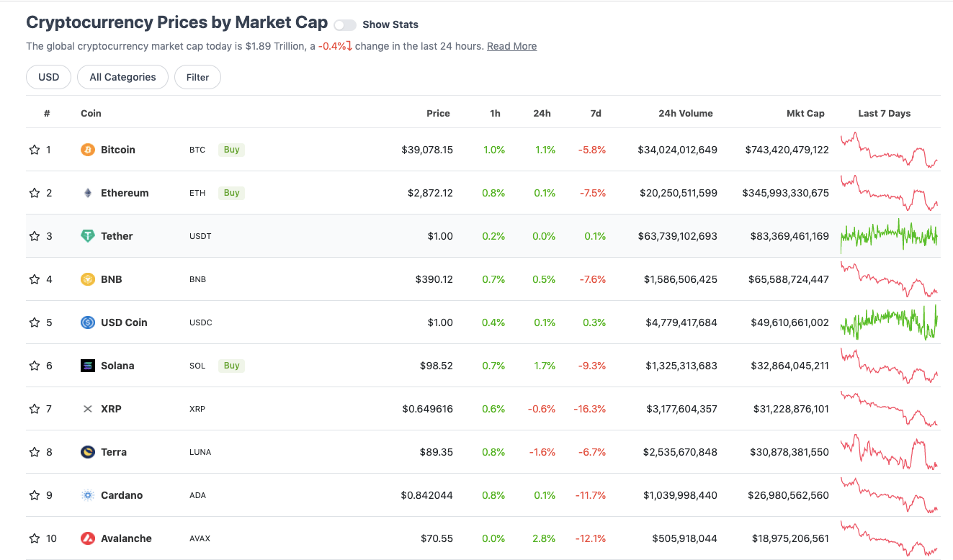Image resolution: width=953 pixels, height=560 pixels.
Task: Sort by the 7d change column
Action: (x=596, y=113)
